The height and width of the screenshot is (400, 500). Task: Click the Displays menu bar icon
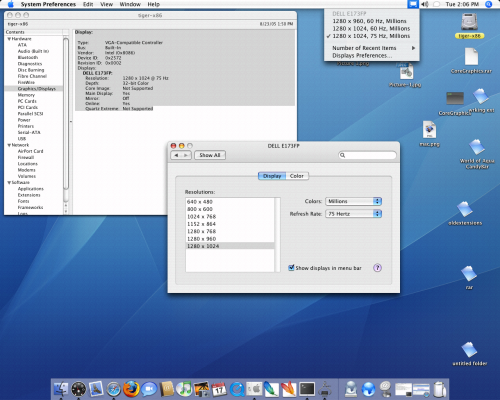[x=413, y=4]
